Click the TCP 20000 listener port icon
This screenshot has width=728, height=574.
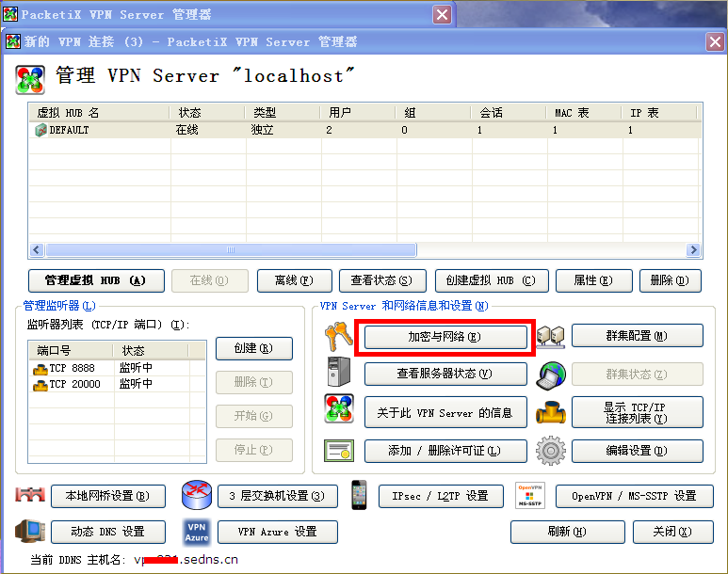[40, 385]
